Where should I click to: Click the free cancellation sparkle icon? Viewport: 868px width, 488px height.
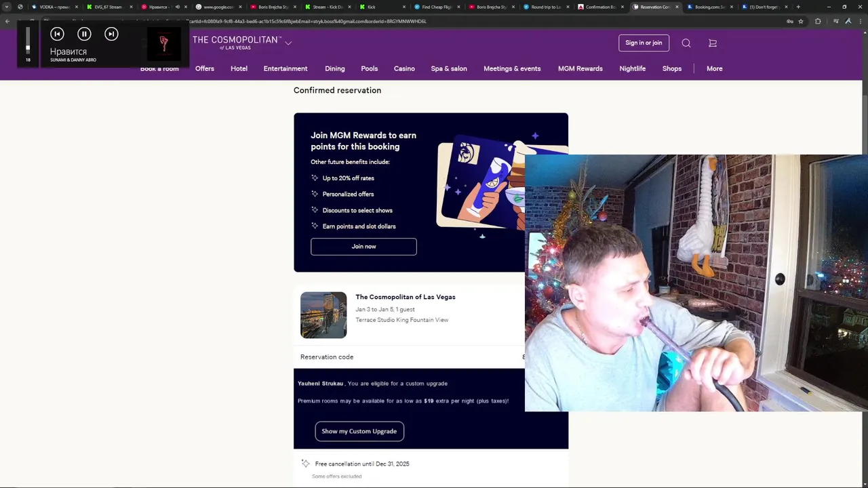pyautogui.click(x=305, y=464)
